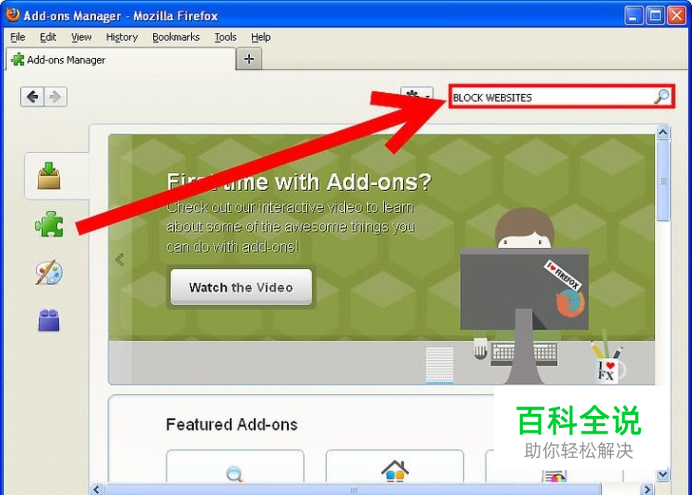Open the Bookmarks menu
The image size is (692, 495).
coord(176,37)
